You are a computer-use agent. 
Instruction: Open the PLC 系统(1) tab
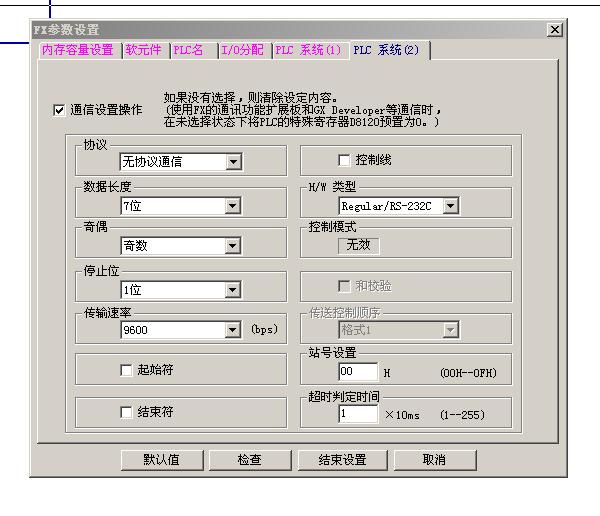tap(308, 50)
